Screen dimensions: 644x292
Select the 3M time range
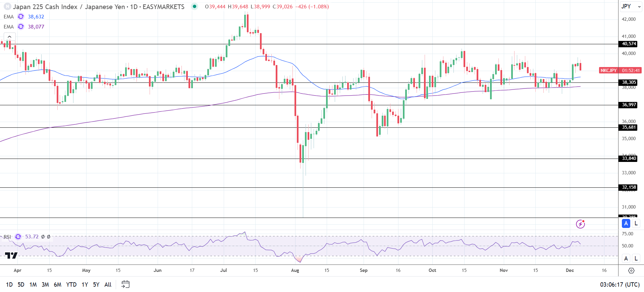click(45, 285)
